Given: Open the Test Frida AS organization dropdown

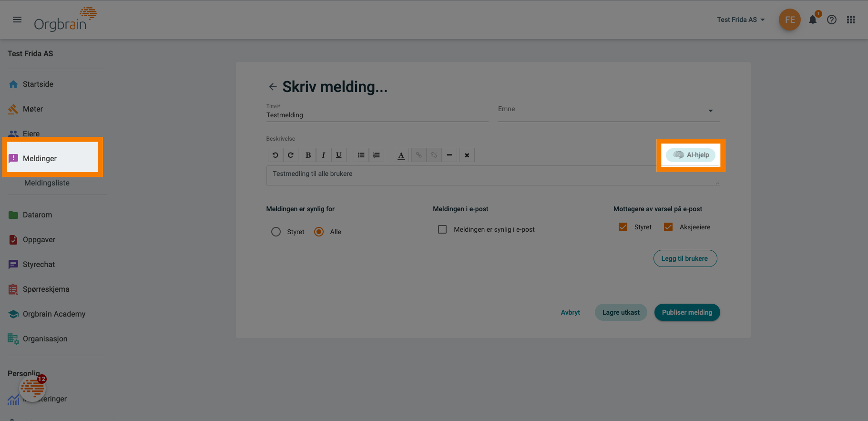Looking at the screenshot, I should pyautogui.click(x=741, y=20).
